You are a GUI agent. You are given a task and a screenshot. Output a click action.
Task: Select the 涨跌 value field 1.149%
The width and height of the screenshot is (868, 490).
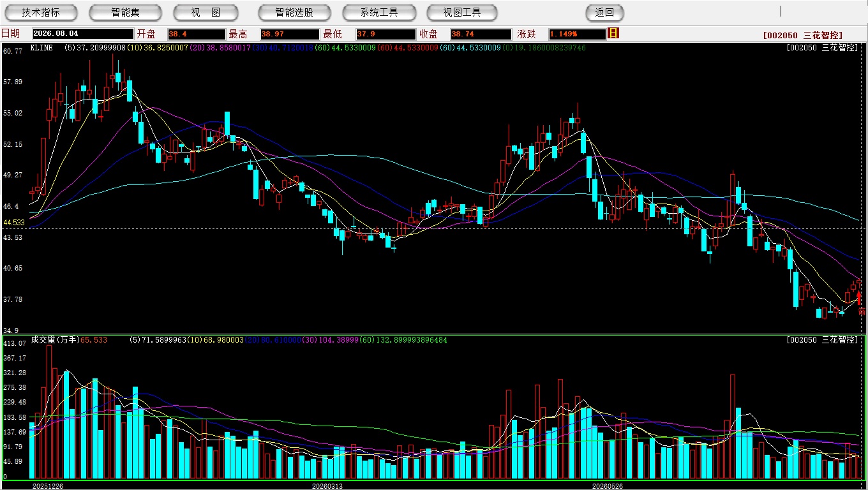click(577, 34)
